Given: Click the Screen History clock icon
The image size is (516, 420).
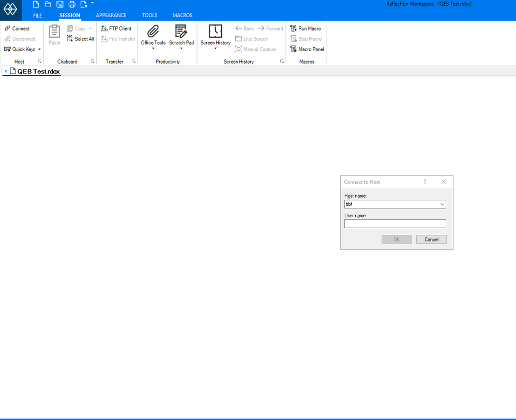Looking at the screenshot, I should [215, 31].
